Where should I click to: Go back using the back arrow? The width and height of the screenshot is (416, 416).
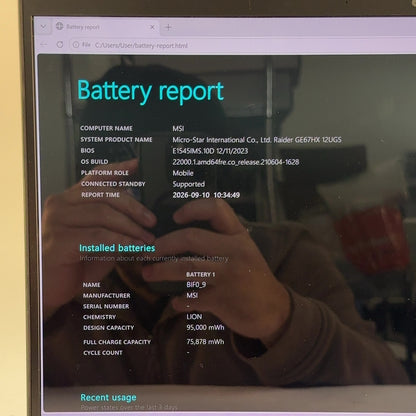pos(44,44)
